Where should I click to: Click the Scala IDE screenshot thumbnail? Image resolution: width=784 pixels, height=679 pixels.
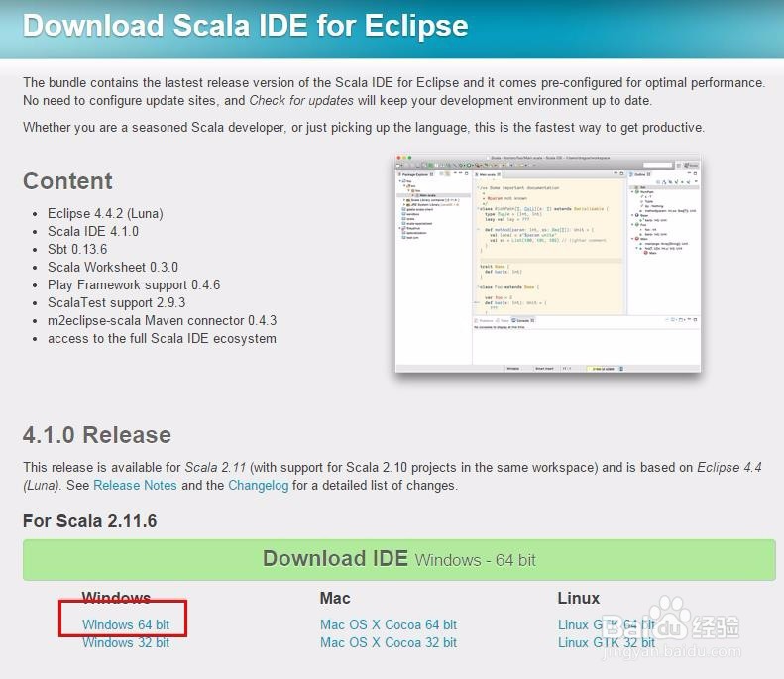click(x=548, y=264)
